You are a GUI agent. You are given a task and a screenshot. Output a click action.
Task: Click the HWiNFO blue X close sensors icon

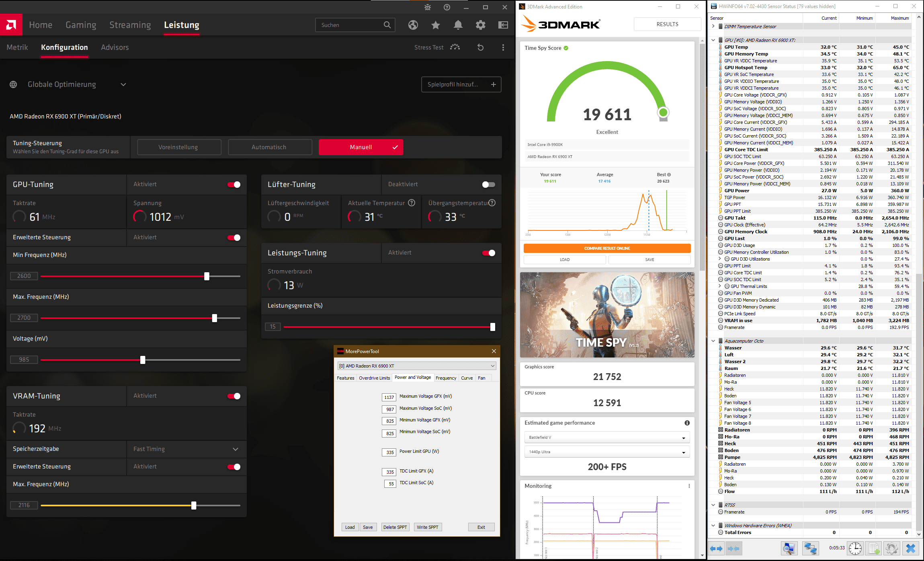tap(911, 549)
